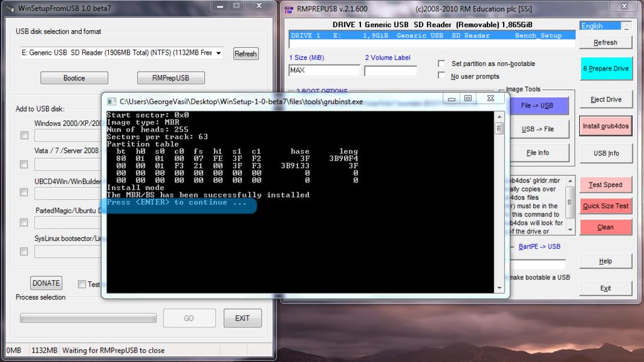
Task: Click the Size (MiB) field showing MAX
Action: coord(324,71)
